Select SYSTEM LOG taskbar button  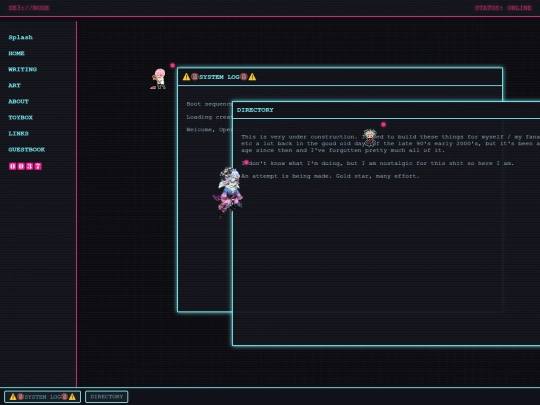[x=43, y=397]
